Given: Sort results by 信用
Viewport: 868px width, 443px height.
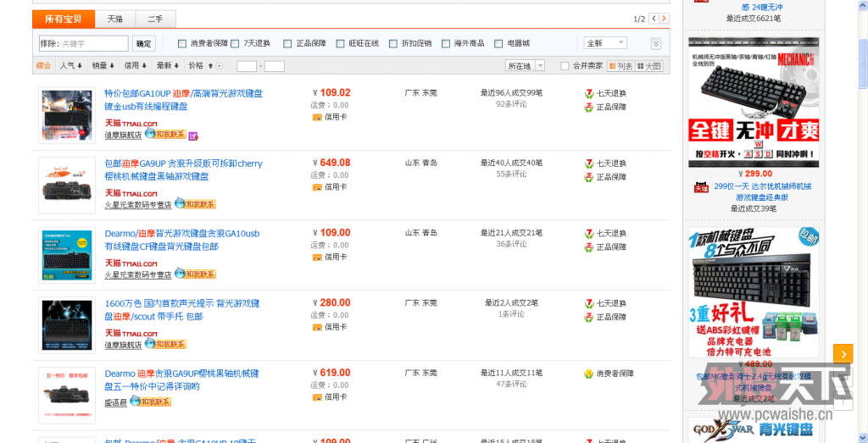Looking at the screenshot, I should click(x=135, y=66).
